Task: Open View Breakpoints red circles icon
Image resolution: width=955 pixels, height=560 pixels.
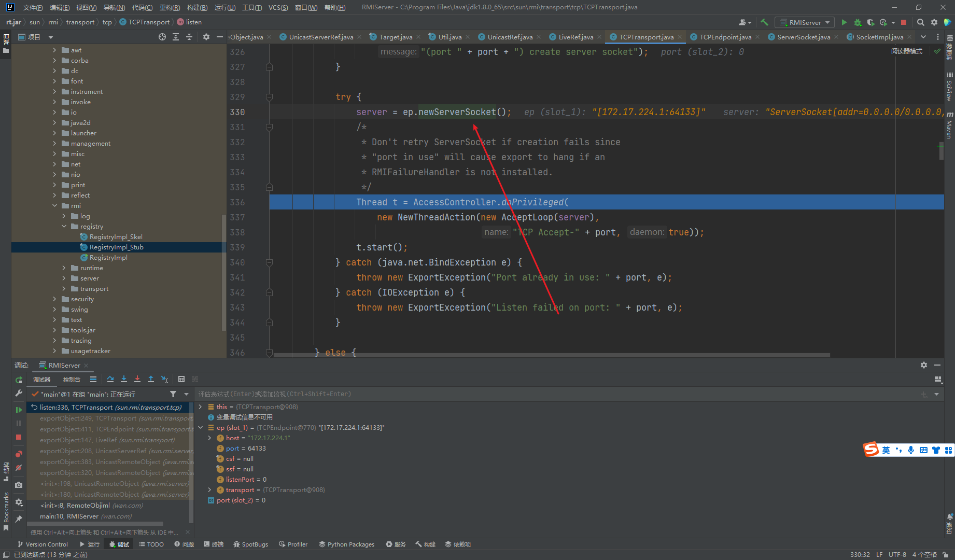Action: (x=19, y=454)
